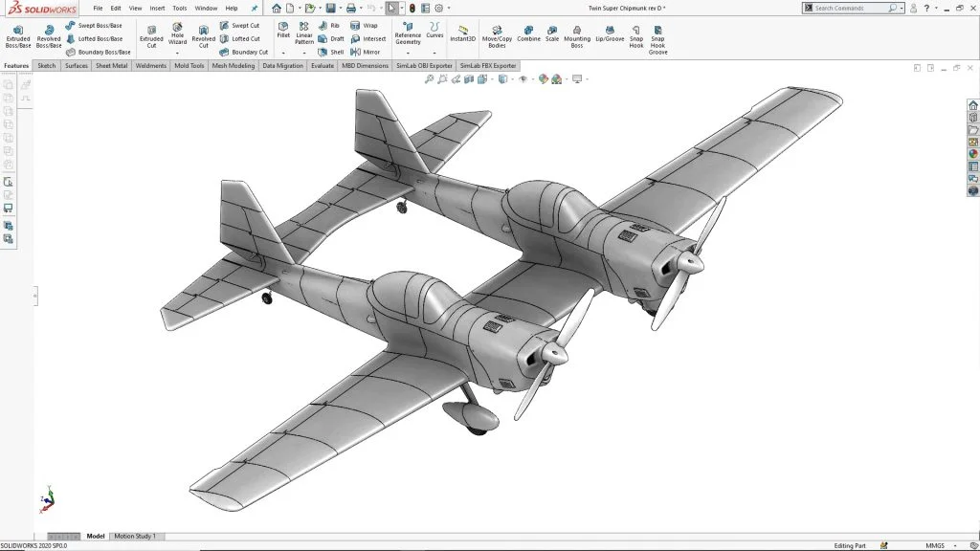
Task: Click the Swept Boss/Base button
Action: click(x=94, y=26)
